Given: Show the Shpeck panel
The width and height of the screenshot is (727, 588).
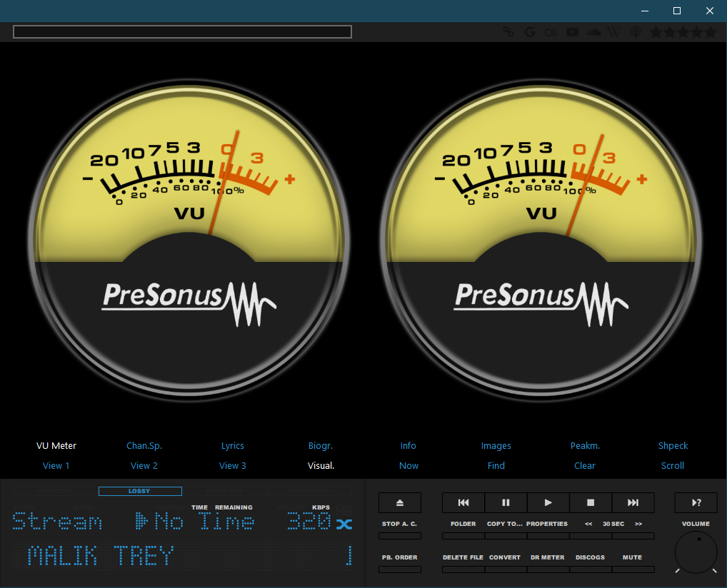Looking at the screenshot, I should [x=673, y=446].
